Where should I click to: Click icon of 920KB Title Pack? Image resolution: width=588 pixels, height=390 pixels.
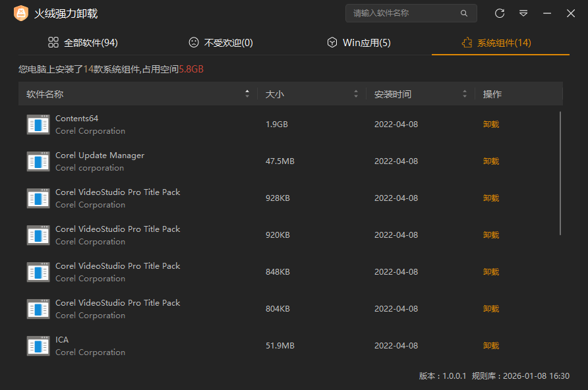[x=38, y=235]
